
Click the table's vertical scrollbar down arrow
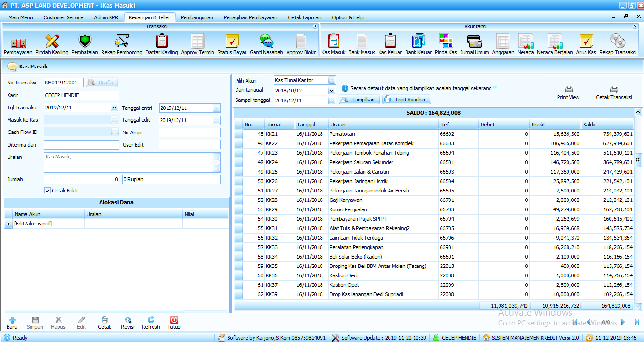638,306
